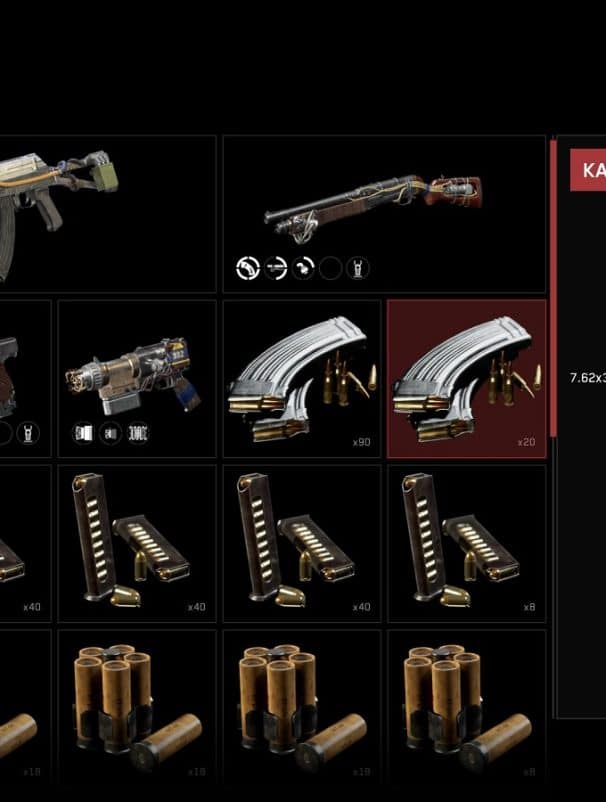
Task: Pick the shotgun shells stack showing x8
Action: [467, 708]
